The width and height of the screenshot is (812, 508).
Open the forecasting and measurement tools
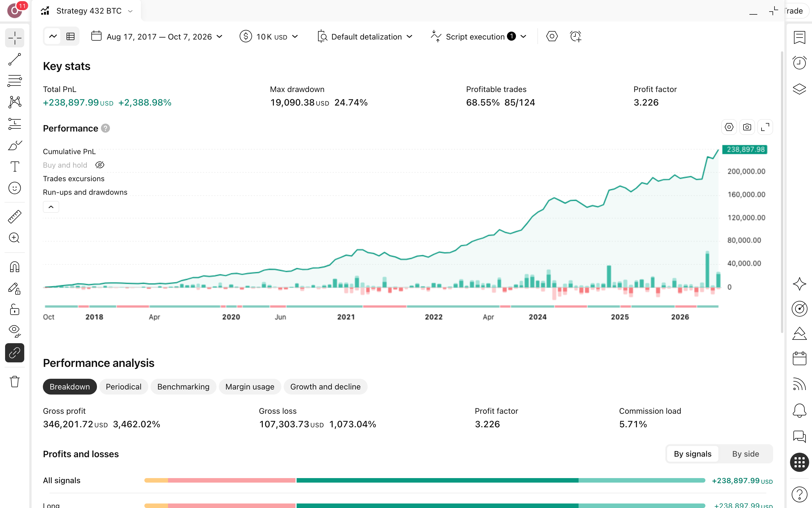[x=15, y=124]
